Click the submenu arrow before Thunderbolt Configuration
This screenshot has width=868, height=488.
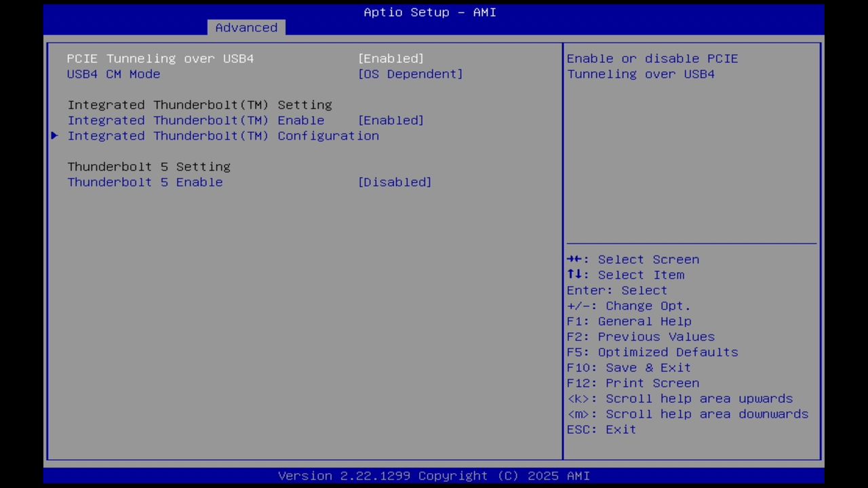54,136
